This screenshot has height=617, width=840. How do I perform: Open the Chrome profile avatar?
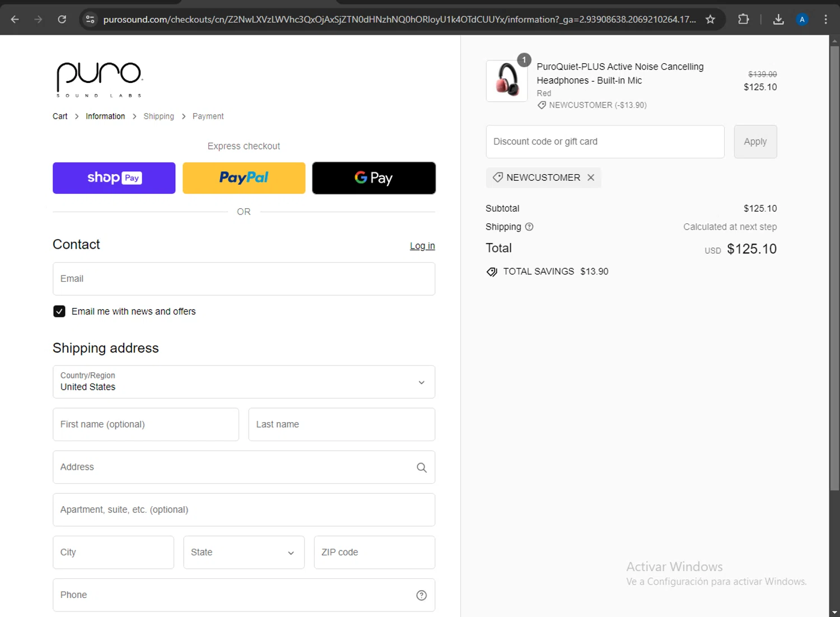coord(802,20)
